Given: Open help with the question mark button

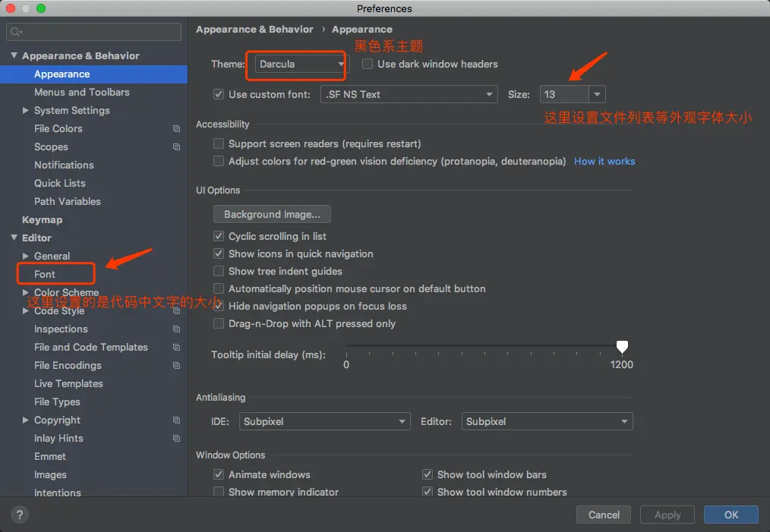Looking at the screenshot, I should [x=19, y=515].
